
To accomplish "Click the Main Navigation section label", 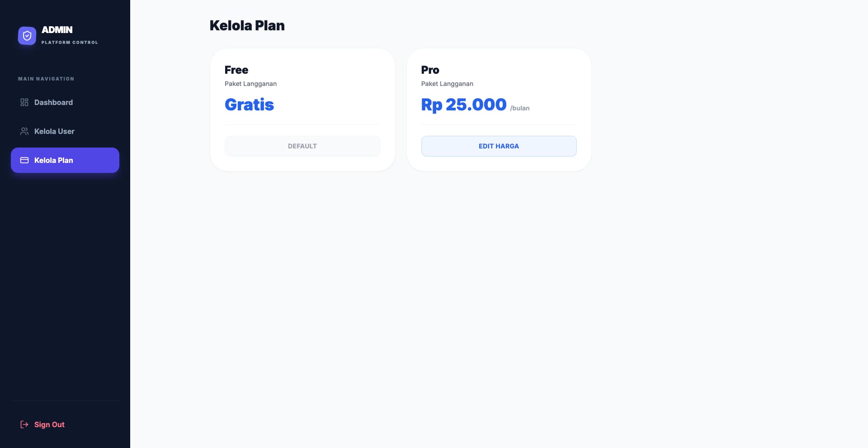I will [46, 79].
